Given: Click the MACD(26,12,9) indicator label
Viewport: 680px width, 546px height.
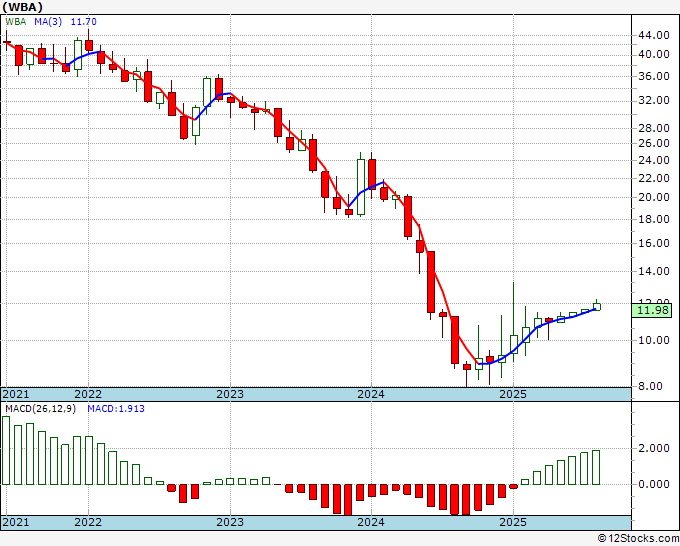Looking at the screenshot, I should (x=41, y=409).
